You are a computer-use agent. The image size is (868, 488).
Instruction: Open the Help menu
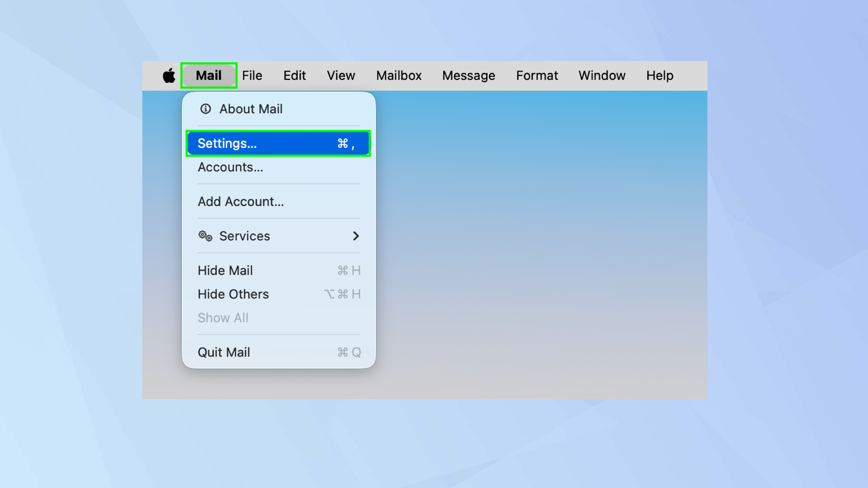pos(659,75)
